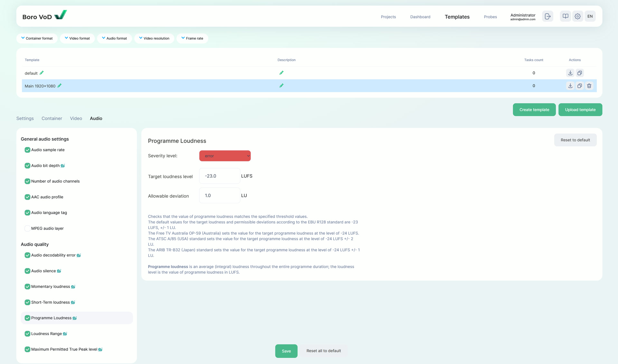Click the Create template button
This screenshot has height=364, width=618.
point(534,110)
